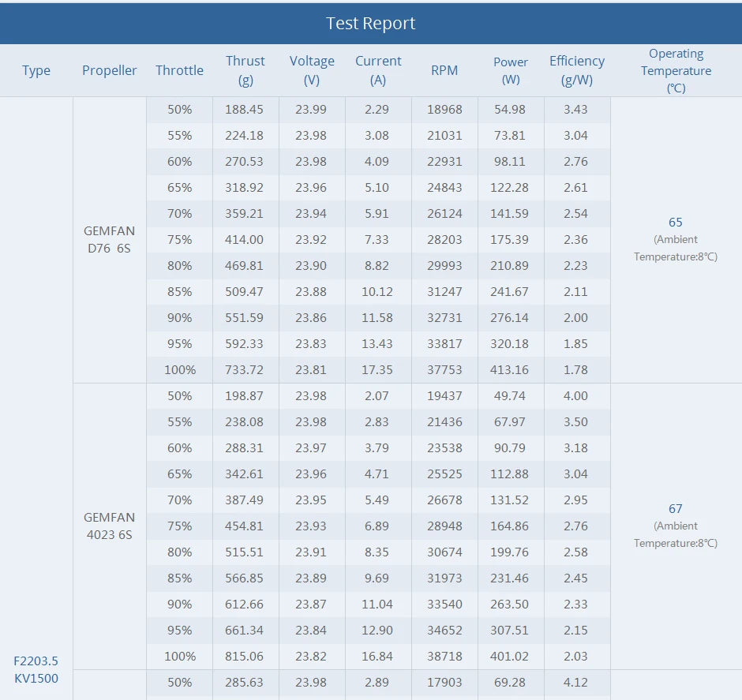The height and width of the screenshot is (700, 742).
Task: Select the Power (W) column header
Action: tap(511, 69)
